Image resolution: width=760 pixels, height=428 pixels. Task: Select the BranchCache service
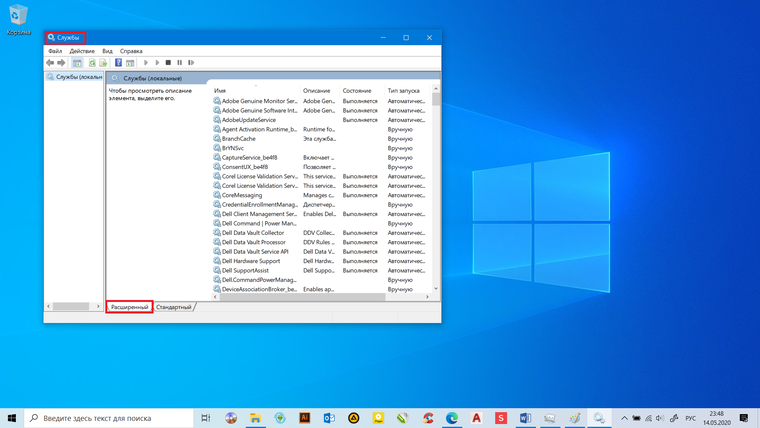coord(321,139)
